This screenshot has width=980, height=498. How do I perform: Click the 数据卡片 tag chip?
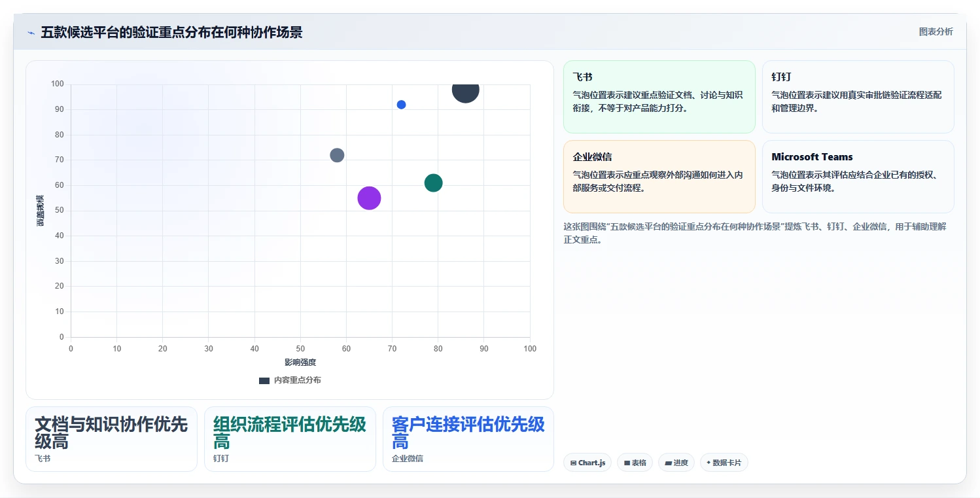724,463
